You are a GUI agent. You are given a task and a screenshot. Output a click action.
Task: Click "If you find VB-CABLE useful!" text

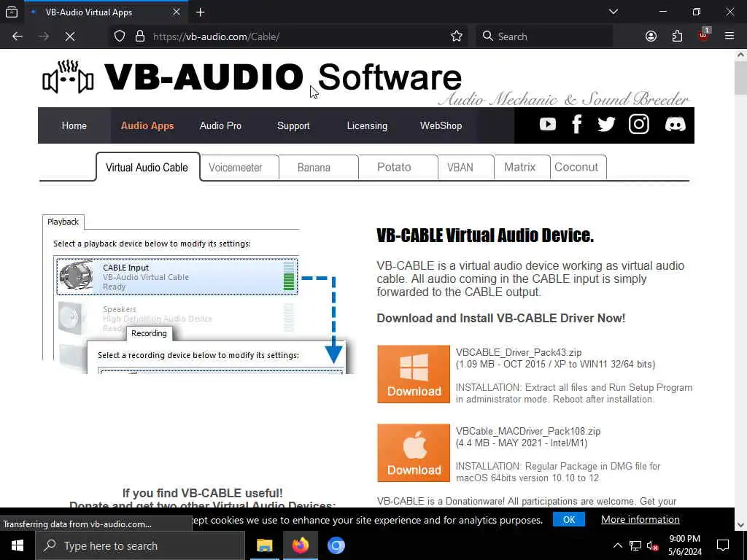[x=203, y=493]
